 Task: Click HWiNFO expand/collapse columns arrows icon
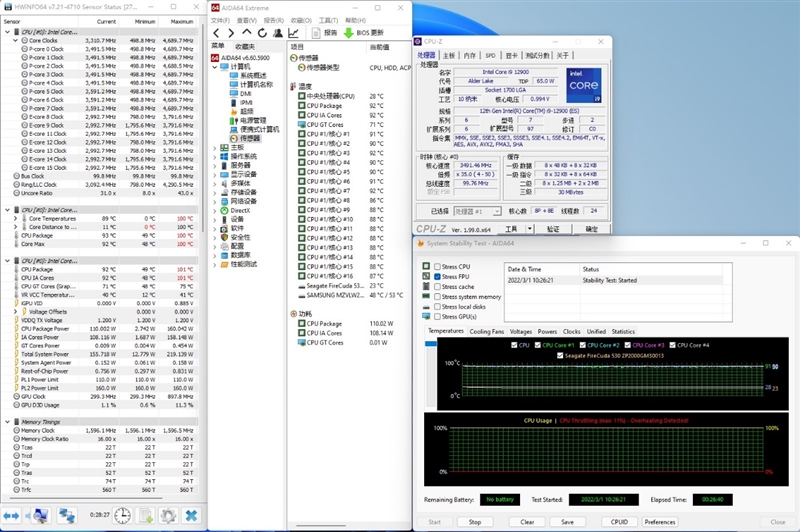pyautogui.click(x=11, y=516)
